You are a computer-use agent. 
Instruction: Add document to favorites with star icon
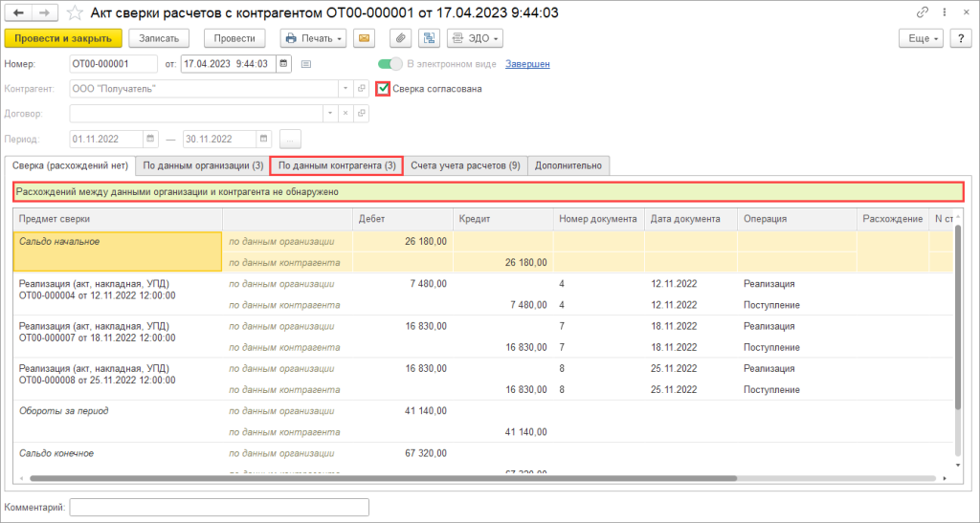tap(75, 13)
